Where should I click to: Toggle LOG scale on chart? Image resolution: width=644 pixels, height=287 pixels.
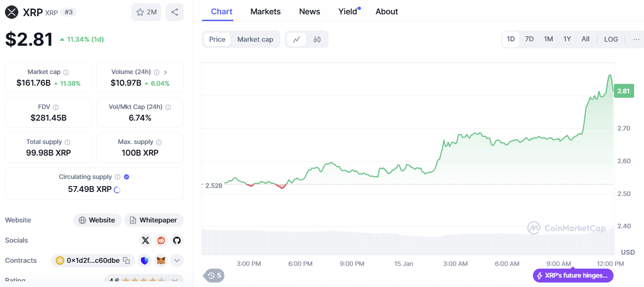(611, 39)
